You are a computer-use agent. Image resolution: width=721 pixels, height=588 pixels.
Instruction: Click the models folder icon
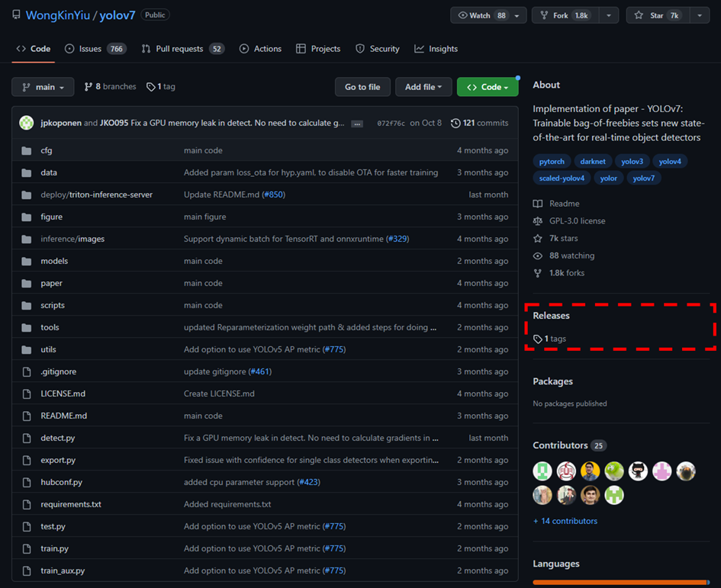pos(27,261)
